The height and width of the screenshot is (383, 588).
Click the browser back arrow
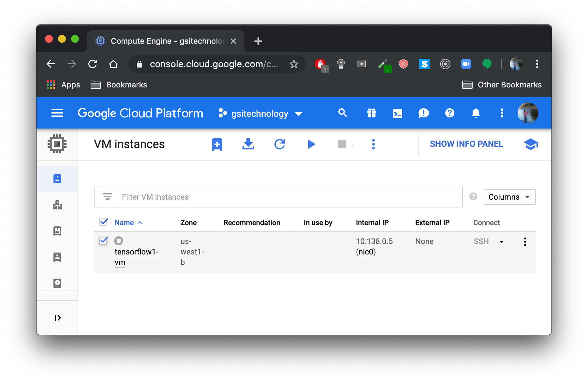pyautogui.click(x=51, y=64)
